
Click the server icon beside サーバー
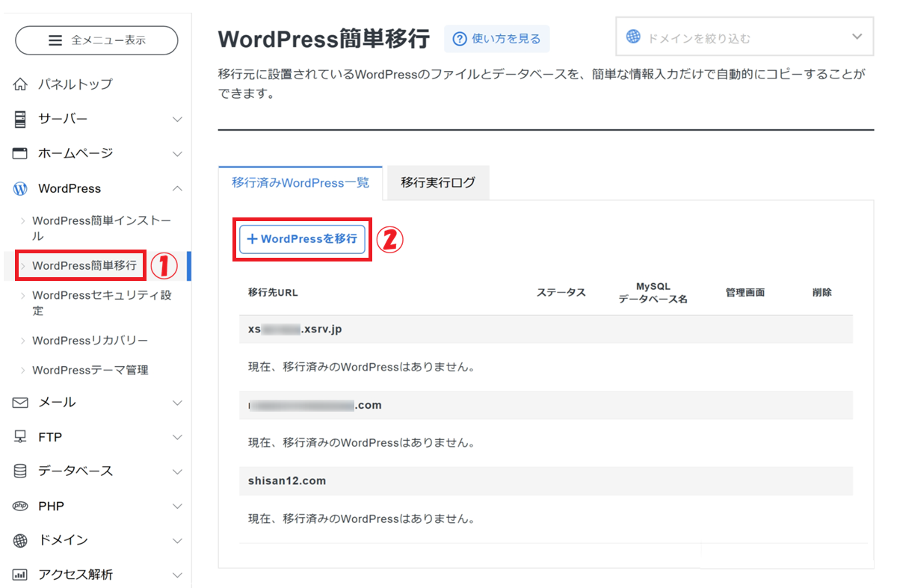[x=21, y=119]
